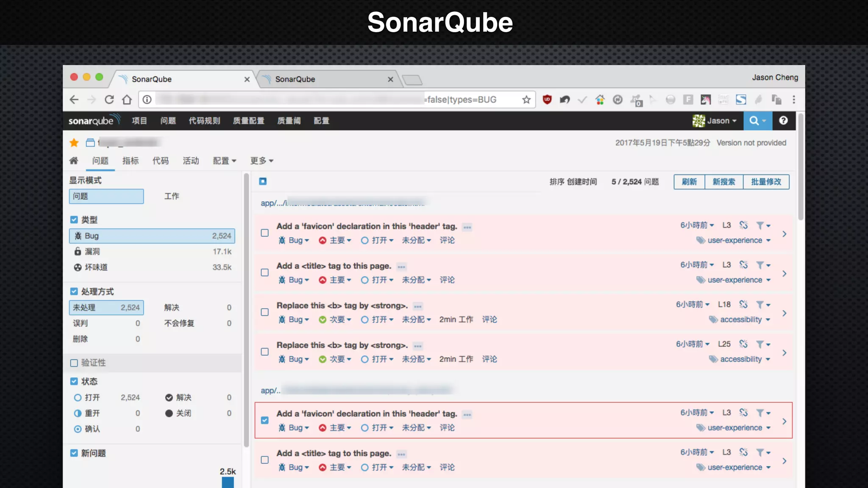The width and height of the screenshot is (868, 488).
Task: Open 打开 status dropdown on L18 issue
Action: [x=377, y=319]
